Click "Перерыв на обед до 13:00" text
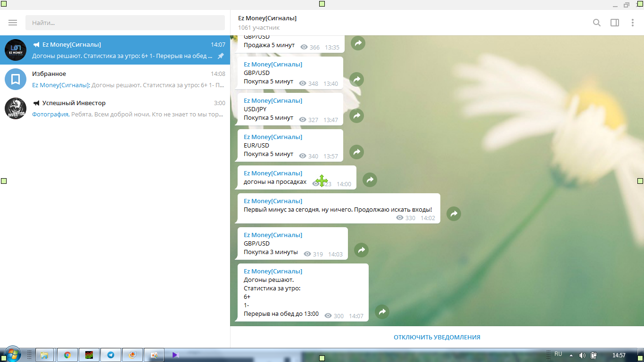 [x=281, y=314]
